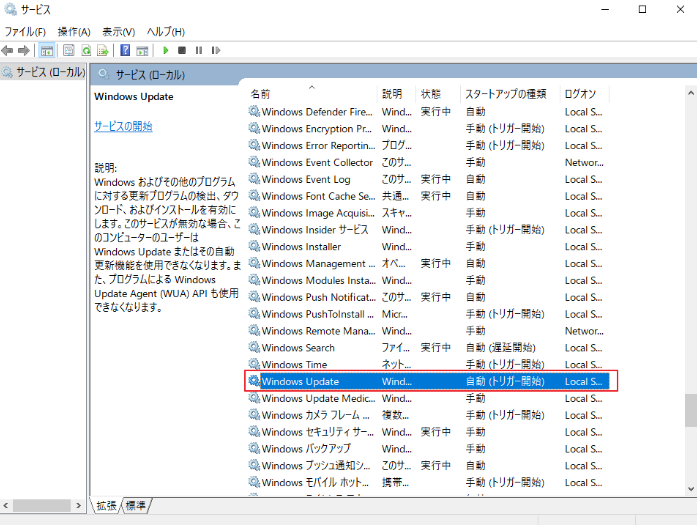The height and width of the screenshot is (525, 697).
Task: Sort by the ログオン column header
Action: 585,94
